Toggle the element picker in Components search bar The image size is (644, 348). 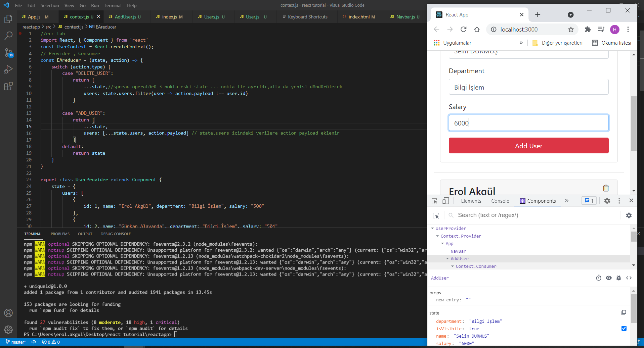click(x=436, y=215)
